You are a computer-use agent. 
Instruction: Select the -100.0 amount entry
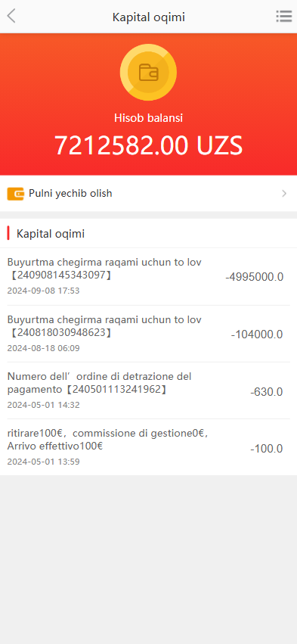tap(267, 449)
